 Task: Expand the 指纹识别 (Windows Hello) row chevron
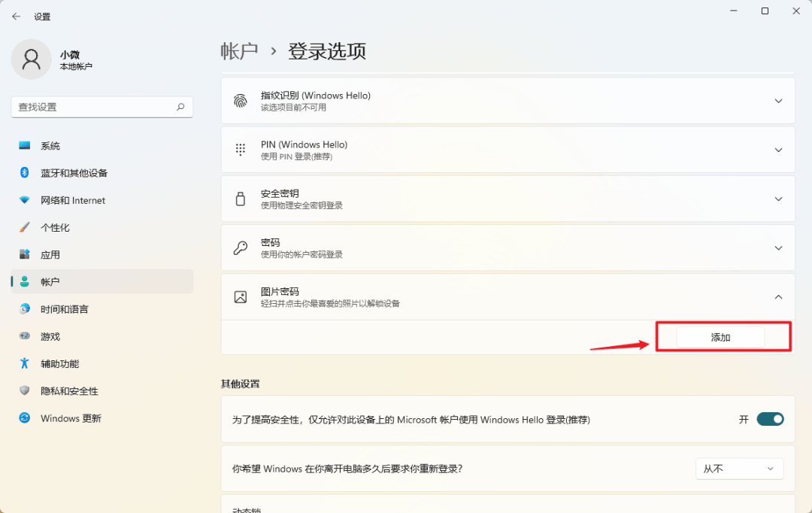778,101
